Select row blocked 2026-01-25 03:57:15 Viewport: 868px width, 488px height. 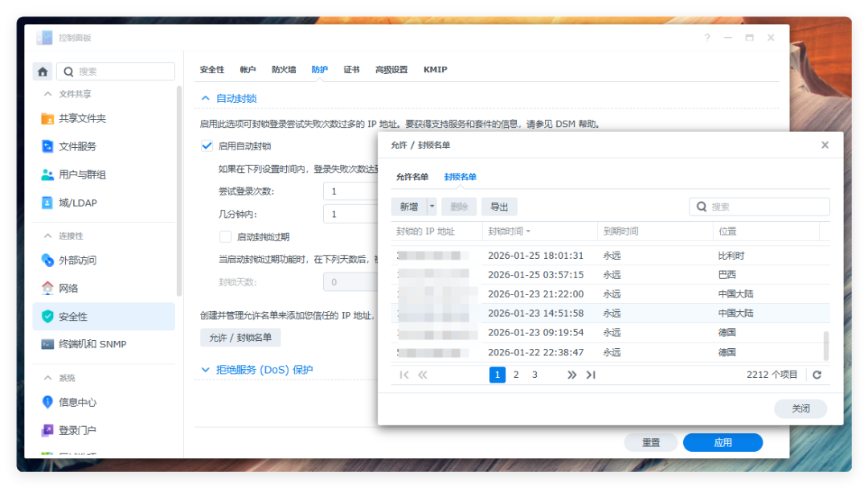610,275
